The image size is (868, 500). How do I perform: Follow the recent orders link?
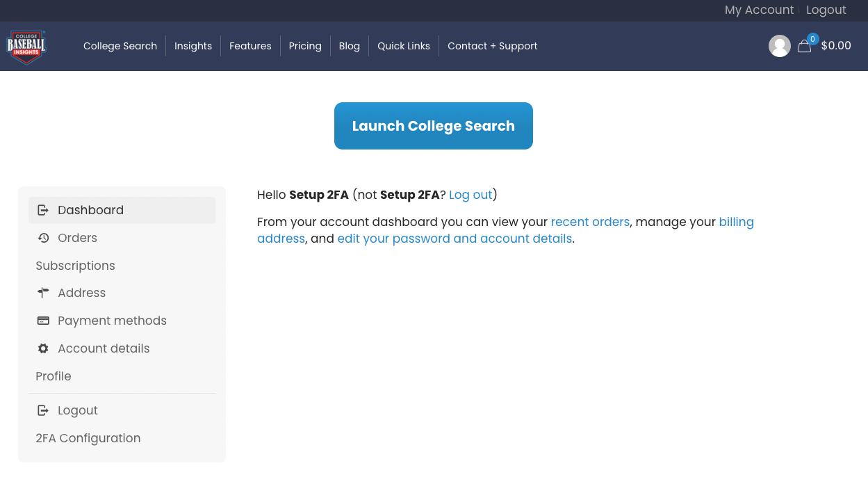(x=590, y=222)
